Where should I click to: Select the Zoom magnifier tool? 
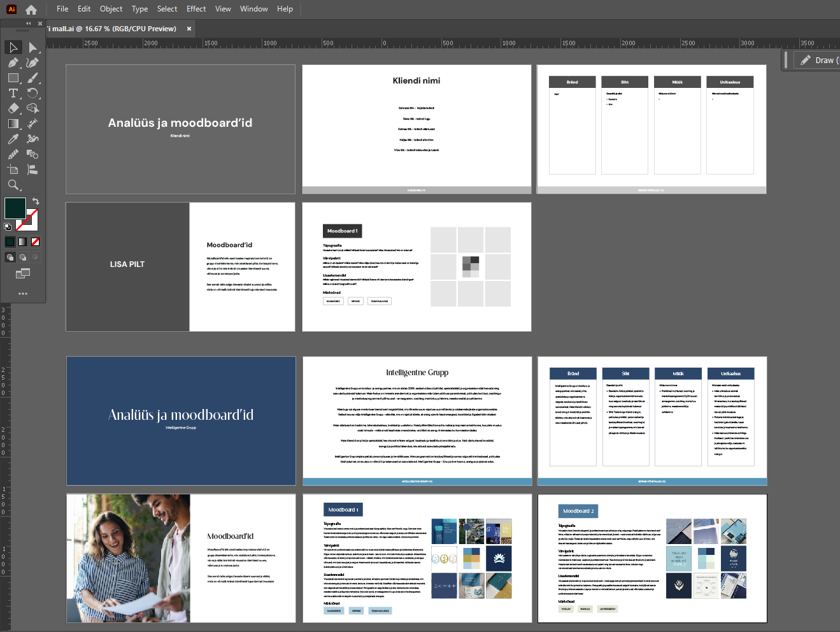(13, 185)
